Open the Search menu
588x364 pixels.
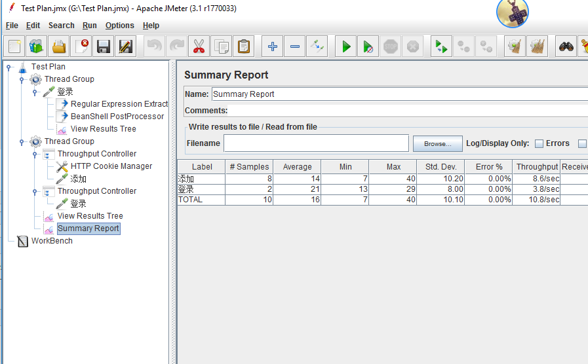pos(61,26)
